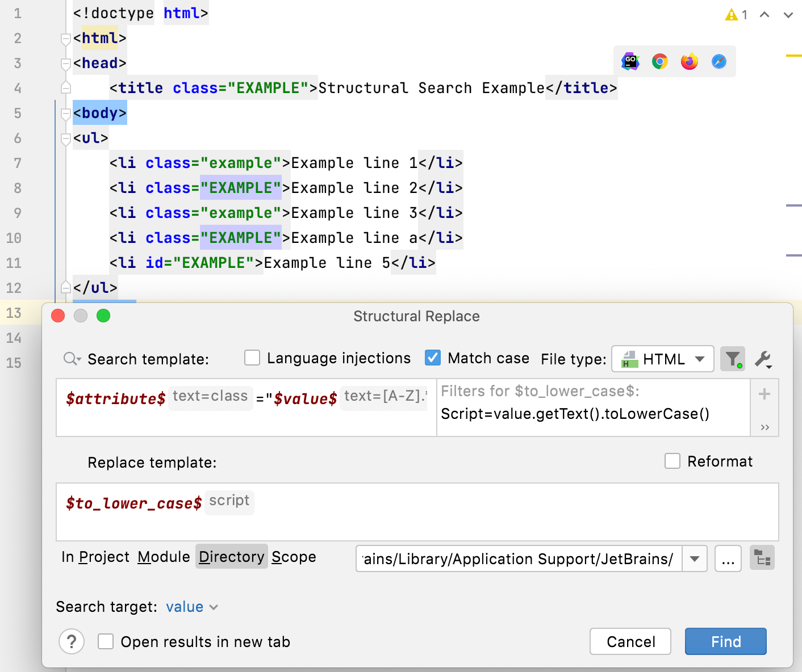Enable the Reformat checkbox
Viewport: 802px width, 672px height.
pos(672,461)
